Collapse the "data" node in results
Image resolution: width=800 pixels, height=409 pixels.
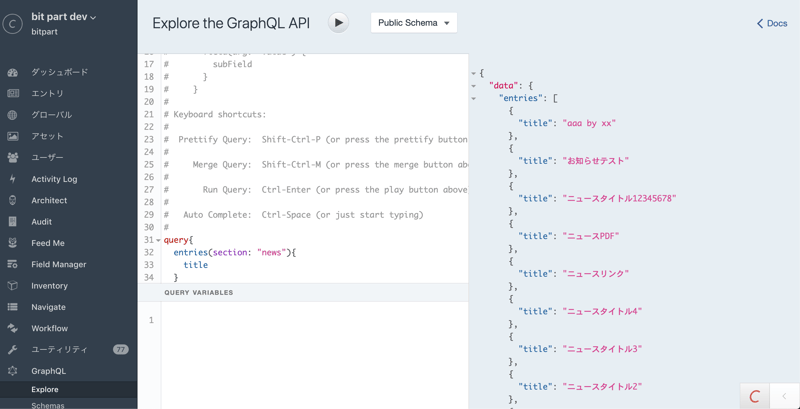474,86
